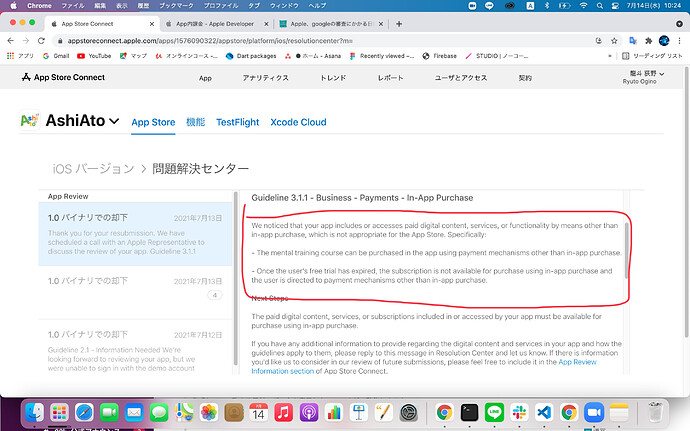
Task: Click the install page icon in address bar
Action: (x=598, y=41)
